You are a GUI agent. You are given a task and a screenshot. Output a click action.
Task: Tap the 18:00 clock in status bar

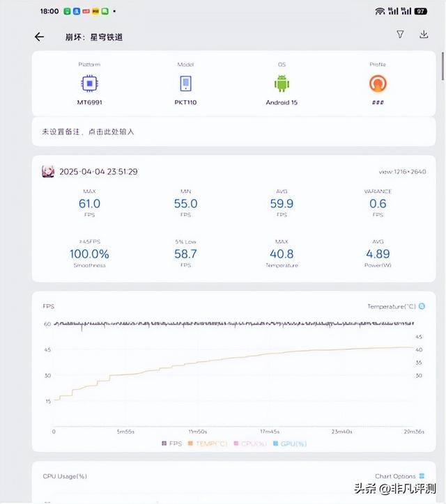[x=49, y=11]
